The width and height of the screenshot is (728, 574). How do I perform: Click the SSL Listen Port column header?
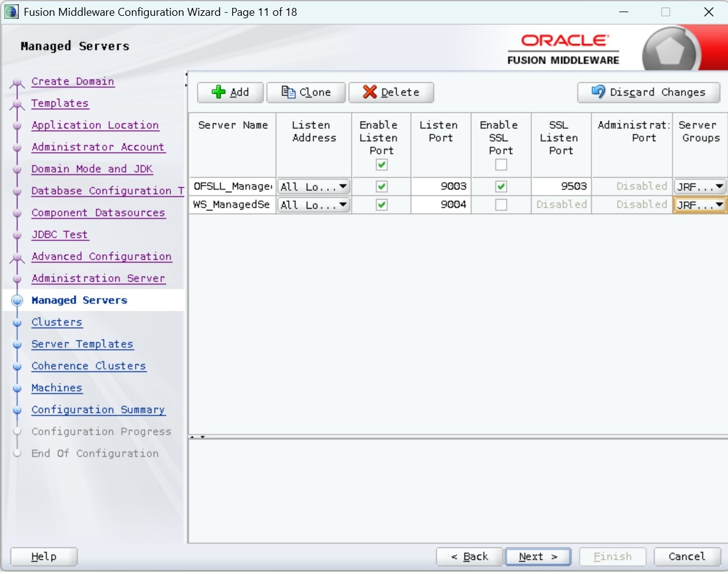[561, 145]
